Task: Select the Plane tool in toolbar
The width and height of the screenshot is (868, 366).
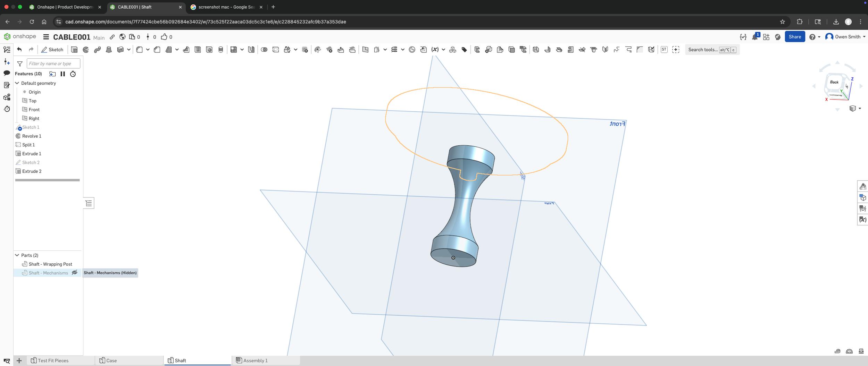Action: tap(365, 50)
